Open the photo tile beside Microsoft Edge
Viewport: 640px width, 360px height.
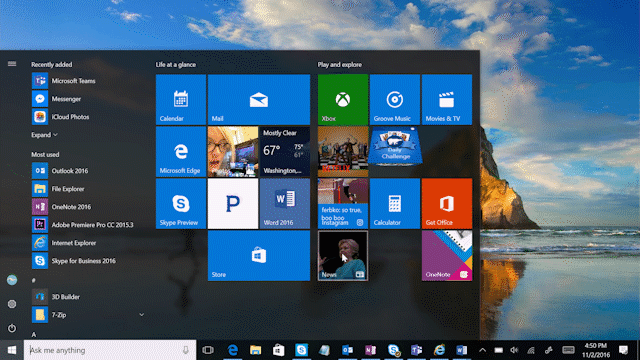[x=233, y=151]
